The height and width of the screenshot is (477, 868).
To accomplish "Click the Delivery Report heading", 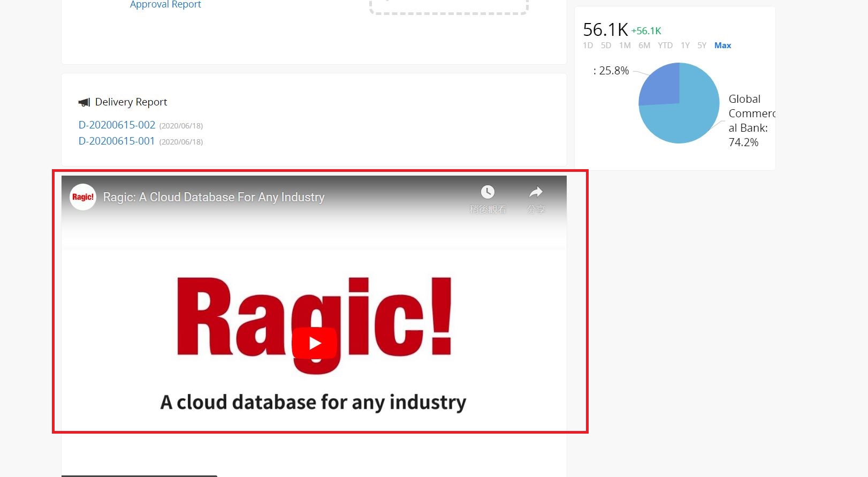I will click(131, 102).
